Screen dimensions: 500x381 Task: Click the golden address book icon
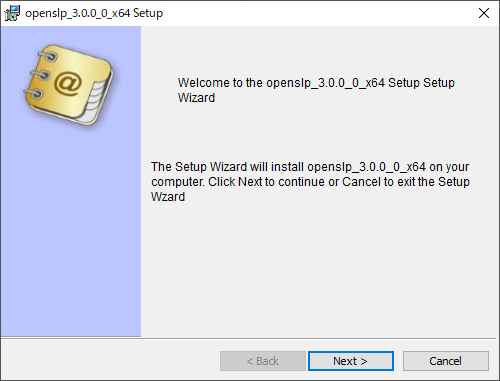pyautogui.click(x=68, y=85)
